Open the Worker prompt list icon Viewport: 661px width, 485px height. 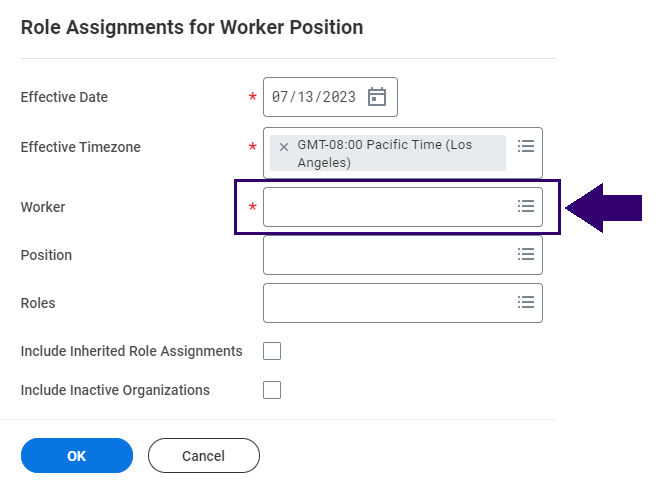[x=526, y=206]
